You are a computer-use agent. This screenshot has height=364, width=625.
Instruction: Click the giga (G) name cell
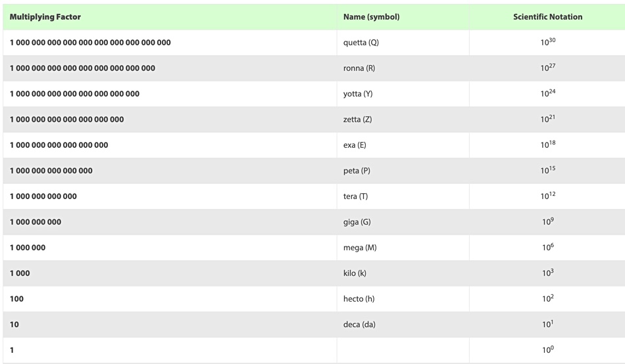click(x=403, y=222)
